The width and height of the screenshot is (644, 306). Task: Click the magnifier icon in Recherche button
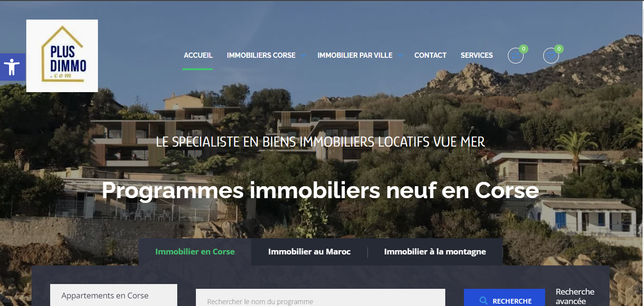483,301
